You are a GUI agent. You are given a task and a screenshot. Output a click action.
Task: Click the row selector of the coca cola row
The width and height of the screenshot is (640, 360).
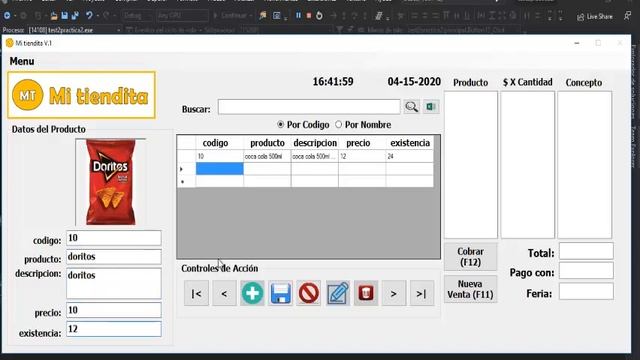(187, 156)
